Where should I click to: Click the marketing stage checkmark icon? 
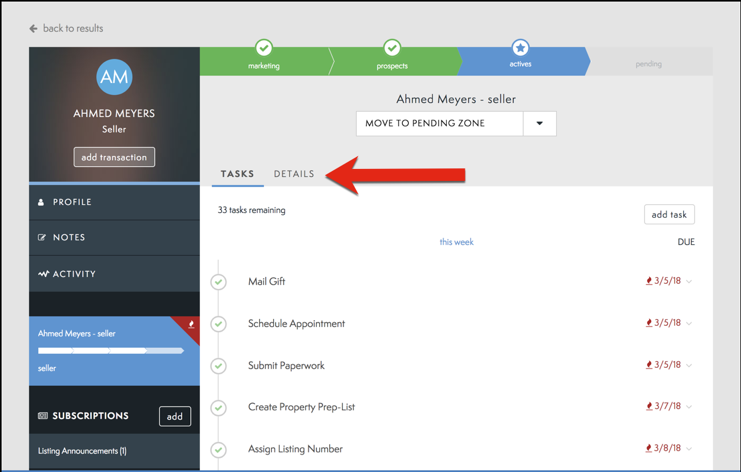(264, 47)
